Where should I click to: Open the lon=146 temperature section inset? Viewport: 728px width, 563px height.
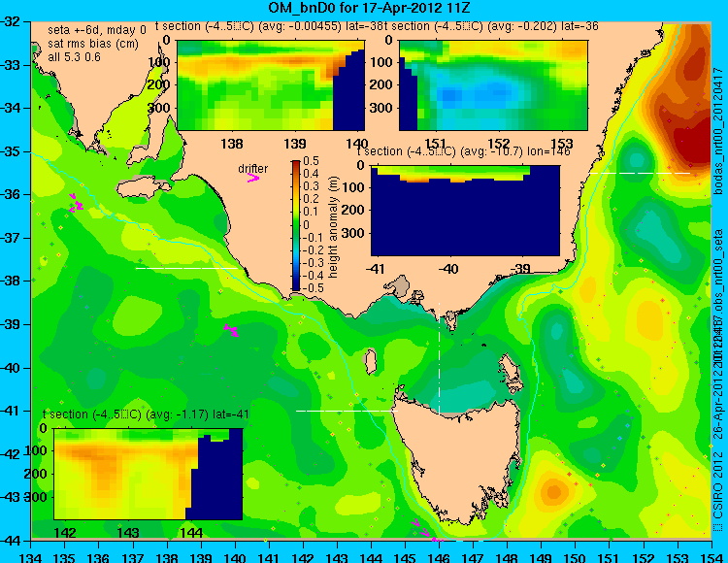pyautogui.click(x=465, y=211)
